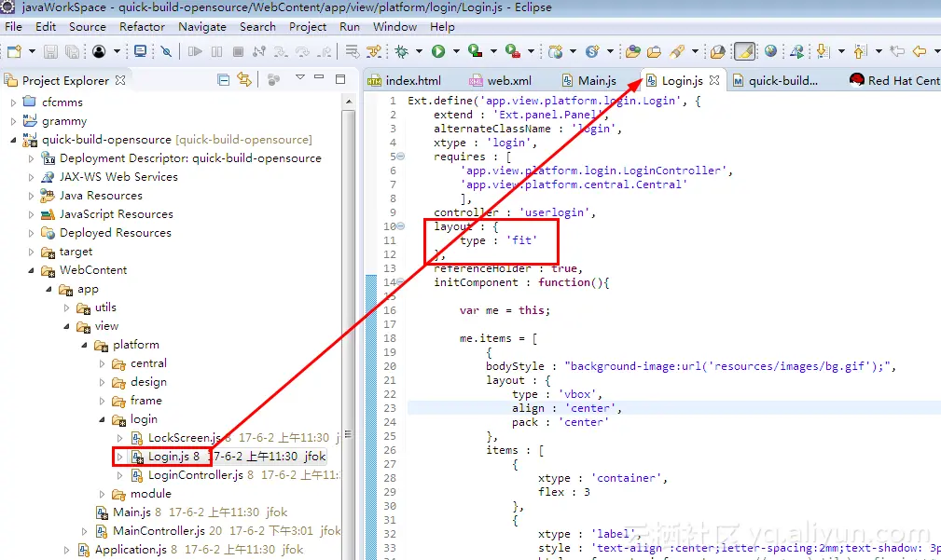This screenshot has height=560, width=941.
Task: Toggle Skip All Breakpoints
Action: 166,51
